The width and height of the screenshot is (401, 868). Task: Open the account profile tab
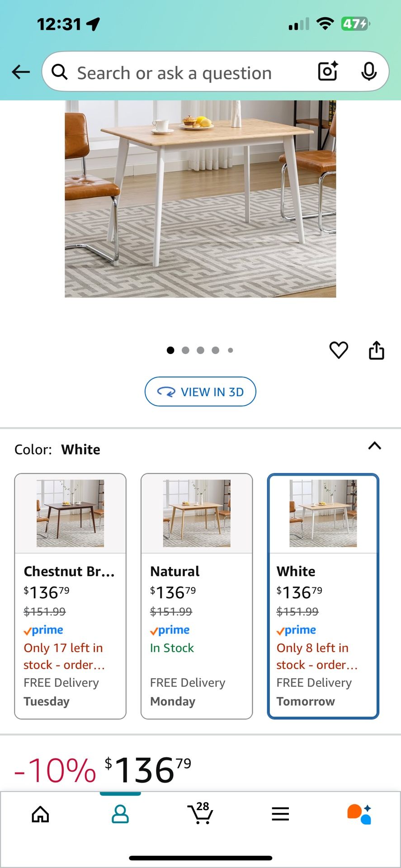click(x=120, y=815)
